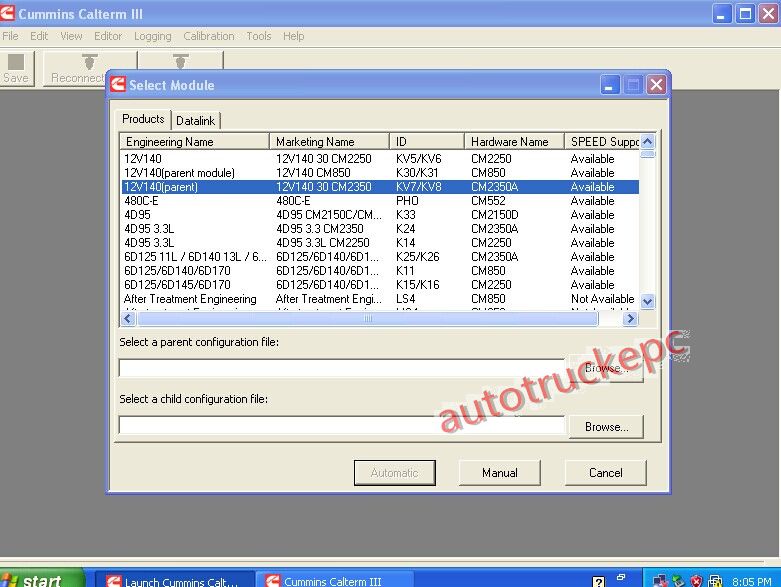Click the help question mark icon in taskbar

tap(598, 582)
